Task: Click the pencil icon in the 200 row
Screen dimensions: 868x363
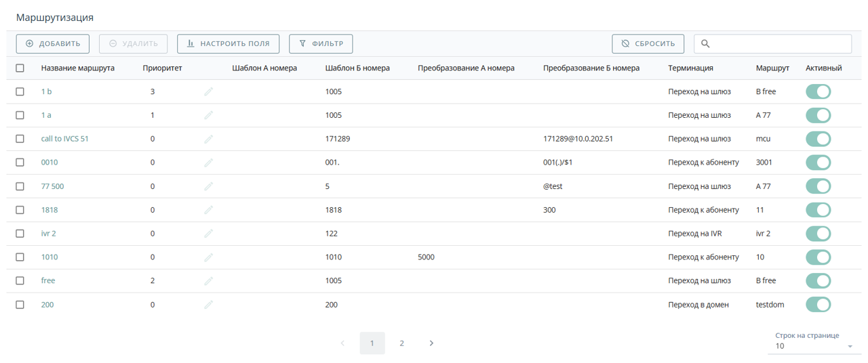Action: click(208, 305)
